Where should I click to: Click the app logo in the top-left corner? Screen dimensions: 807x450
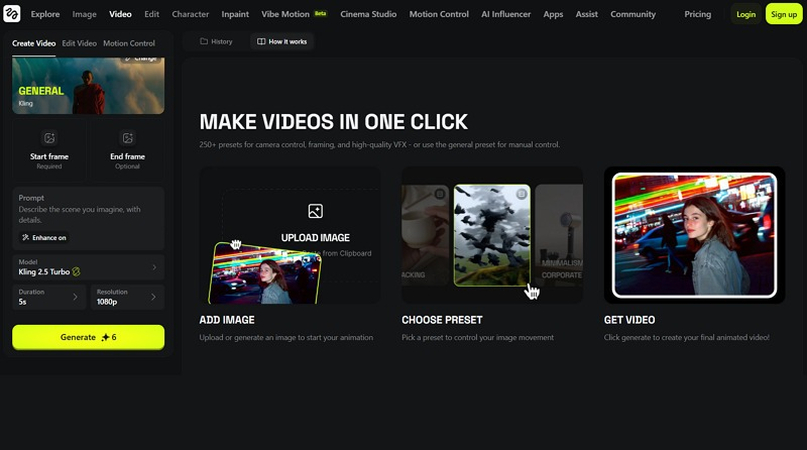tap(12, 14)
